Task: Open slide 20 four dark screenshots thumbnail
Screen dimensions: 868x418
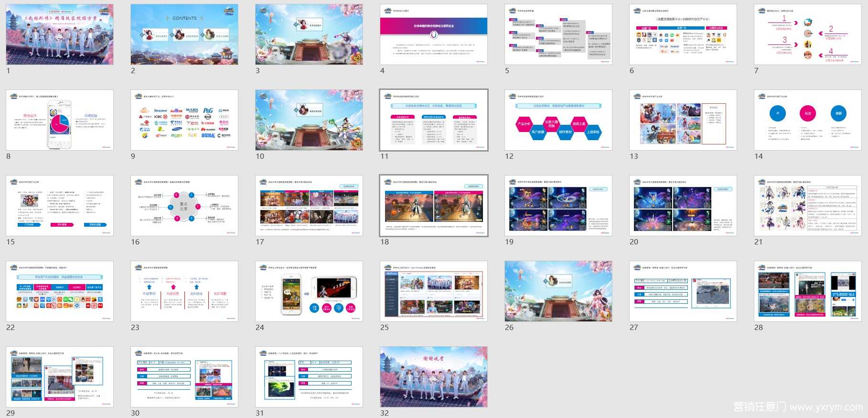Action: (x=683, y=206)
